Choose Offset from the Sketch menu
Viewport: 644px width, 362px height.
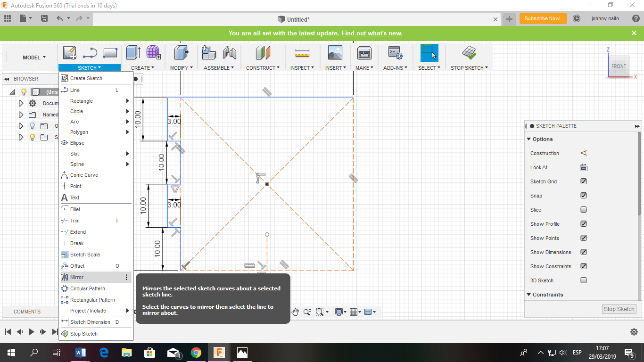tap(96, 266)
